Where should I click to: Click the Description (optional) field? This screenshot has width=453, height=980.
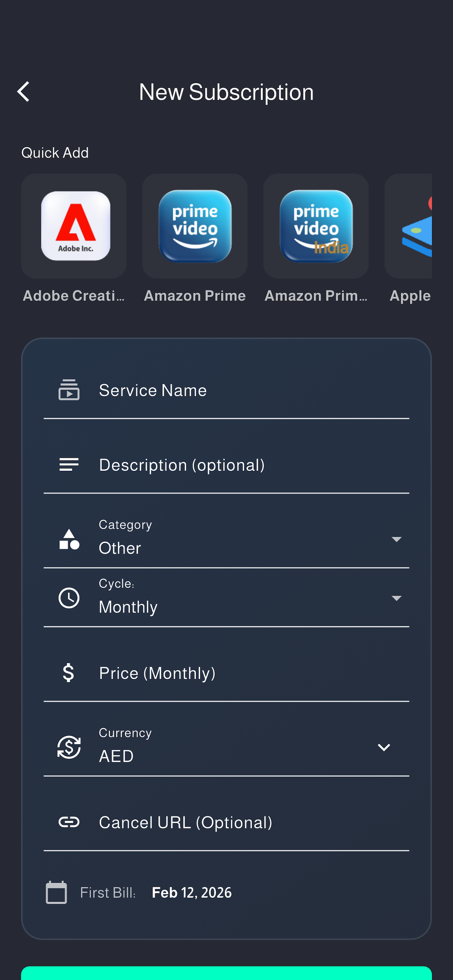[226, 465]
